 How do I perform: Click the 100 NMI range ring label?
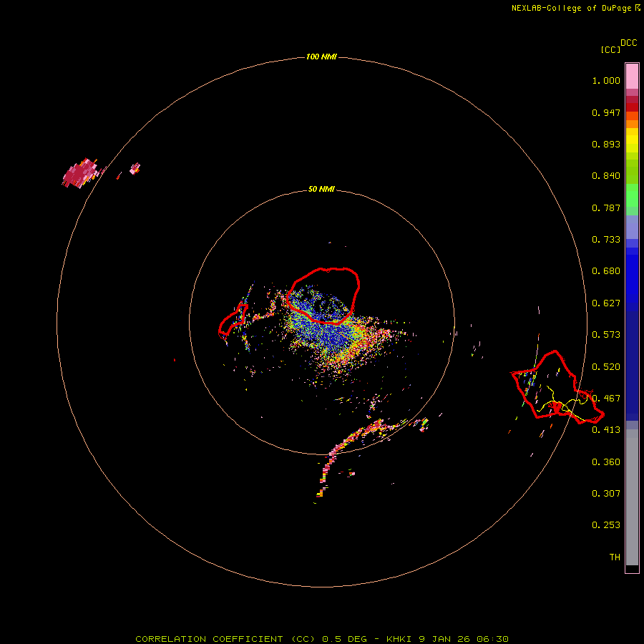pyautogui.click(x=321, y=57)
